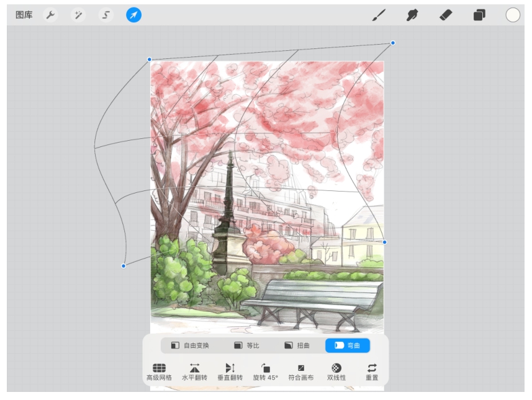Click the top-right warp corner handle
This screenshot has height=400, width=532.
coord(392,43)
